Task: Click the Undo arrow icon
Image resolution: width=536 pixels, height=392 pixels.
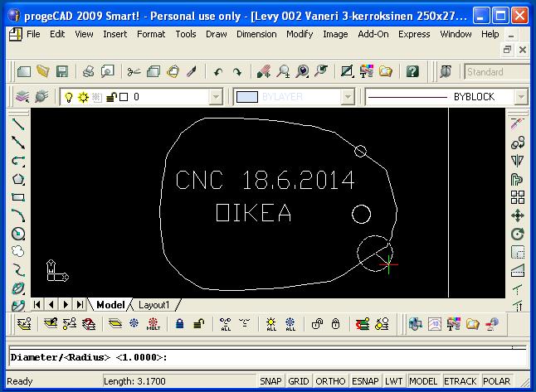Action: click(x=219, y=72)
